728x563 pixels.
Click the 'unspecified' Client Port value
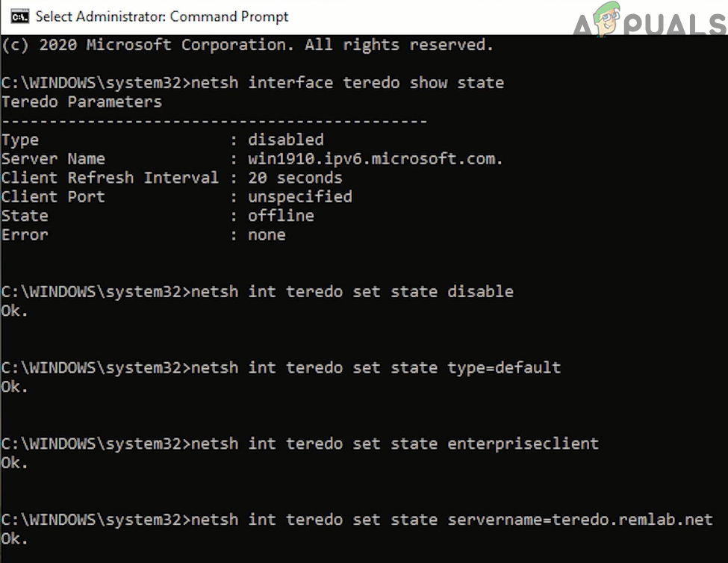(x=299, y=196)
